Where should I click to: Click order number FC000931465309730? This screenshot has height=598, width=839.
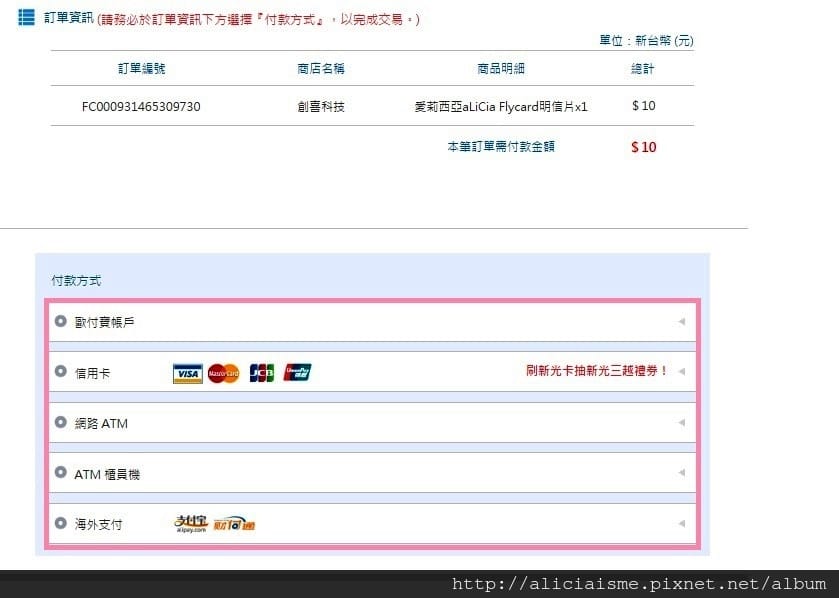141,106
